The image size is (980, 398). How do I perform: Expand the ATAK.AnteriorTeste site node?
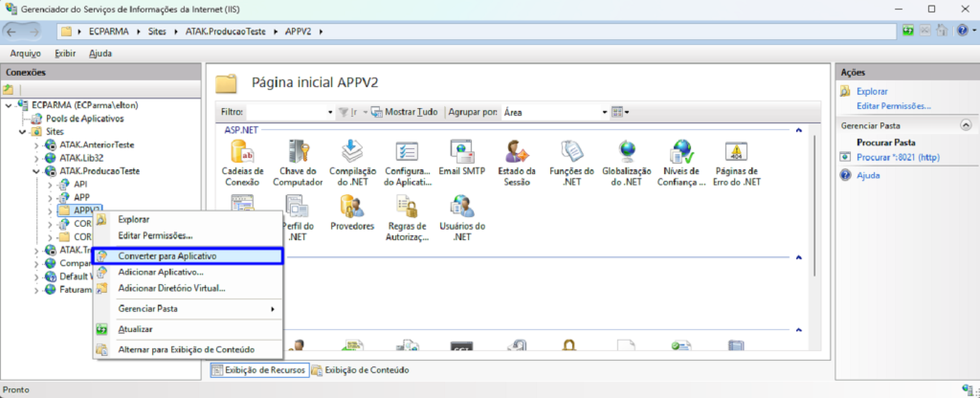tap(36, 144)
